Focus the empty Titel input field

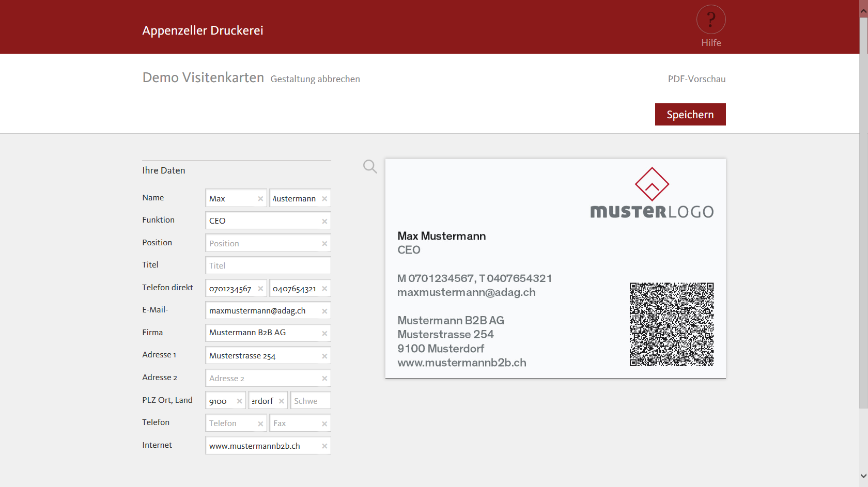(x=268, y=265)
